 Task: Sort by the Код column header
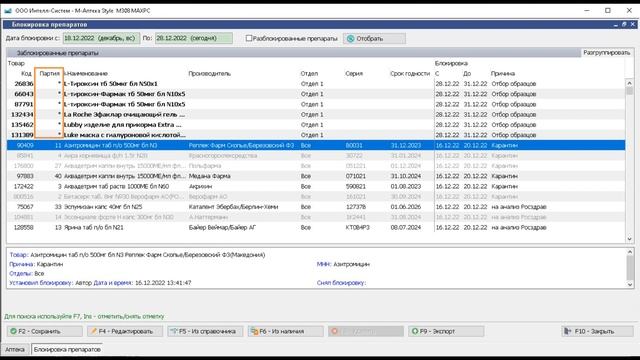click(26, 73)
